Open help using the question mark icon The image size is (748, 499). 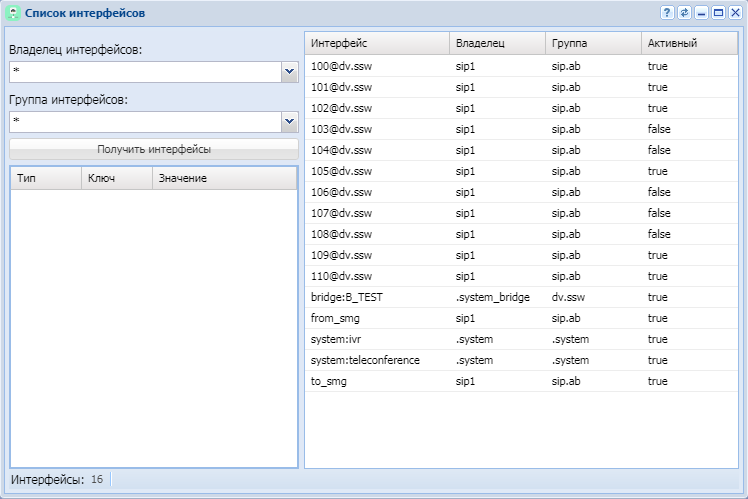pos(667,13)
